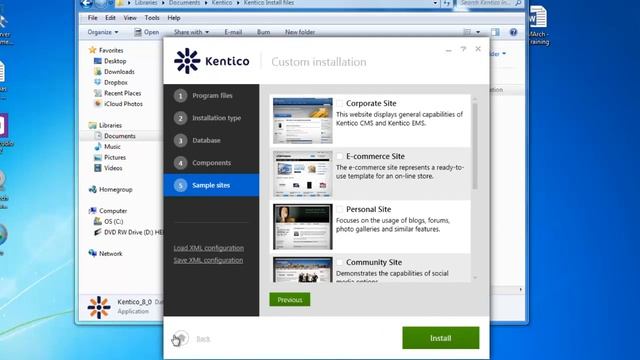This screenshot has width=640, height=360.
Task: Go to step 4 Components
Action: (x=211, y=163)
